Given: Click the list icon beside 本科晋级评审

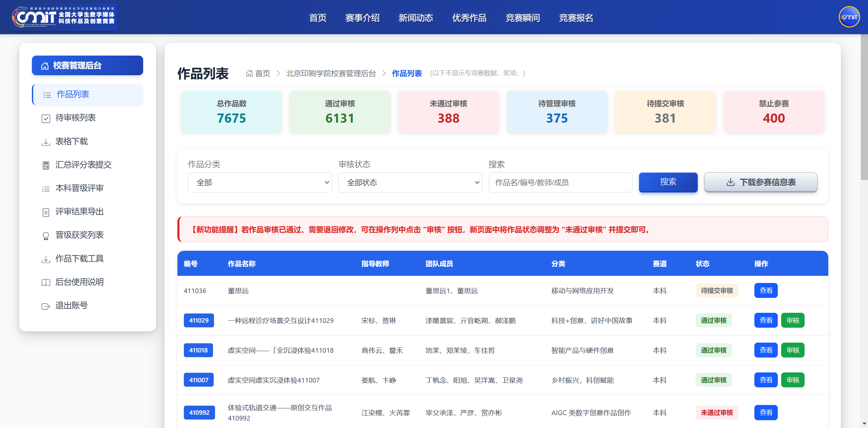Looking at the screenshot, I should point(46,189).
